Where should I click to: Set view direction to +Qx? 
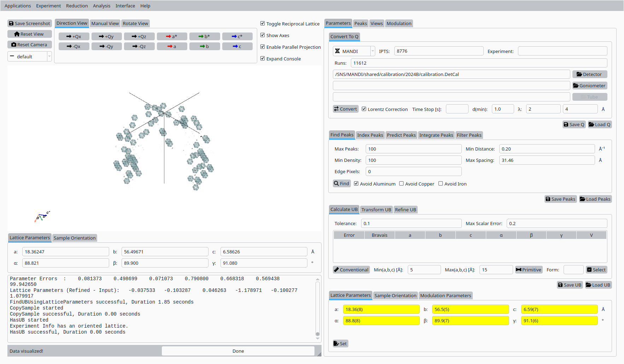click(x=74, y=36)
